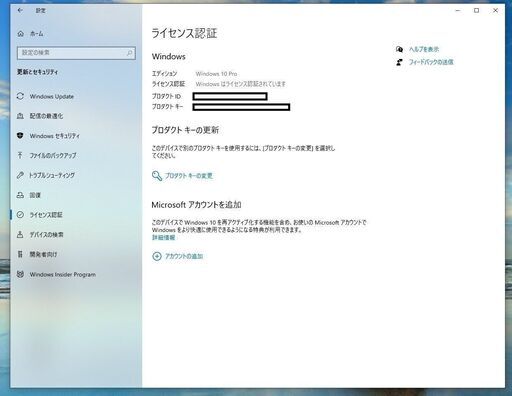Click アカウントの追加 link
Image resolution: width=512 pixels, height=396 pixels.
pos(184,256)
